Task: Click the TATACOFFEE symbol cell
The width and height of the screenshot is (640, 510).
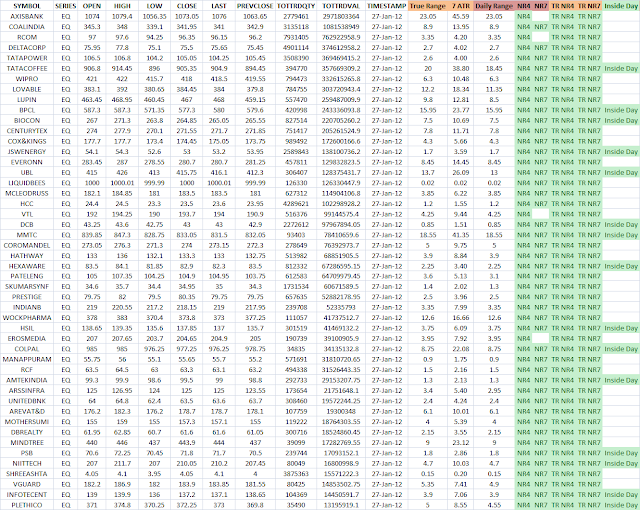Action: click(x=27, y=69)
